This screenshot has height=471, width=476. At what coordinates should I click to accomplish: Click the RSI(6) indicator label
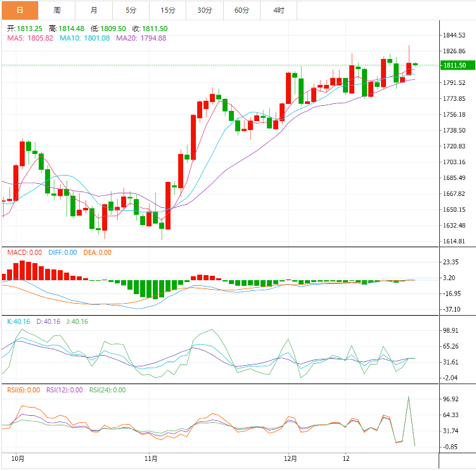23,390
